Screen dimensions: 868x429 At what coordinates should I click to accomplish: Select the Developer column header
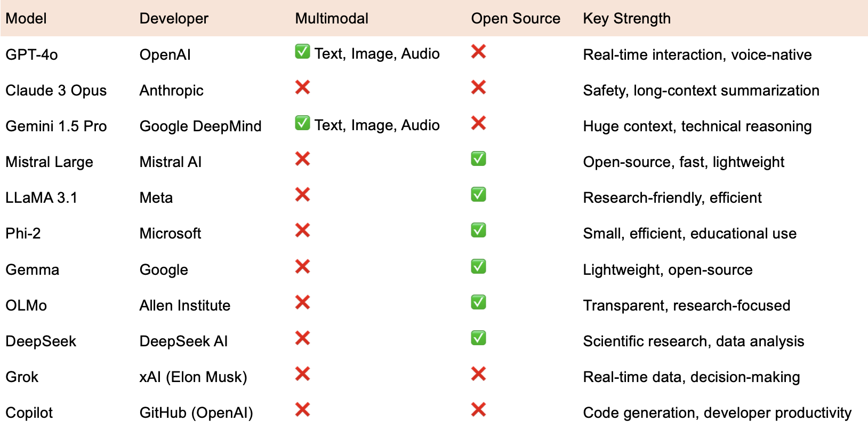[174, 19]
